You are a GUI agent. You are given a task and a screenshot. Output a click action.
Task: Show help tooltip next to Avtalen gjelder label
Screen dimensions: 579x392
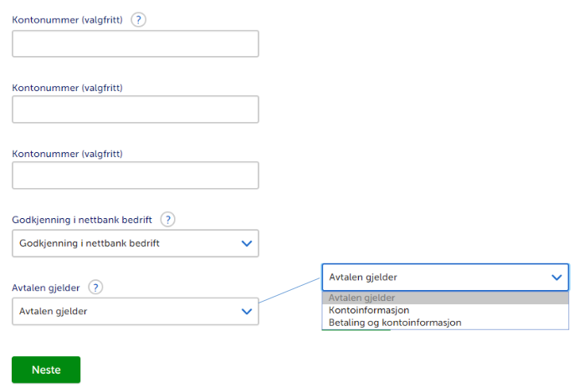[95, 288]
